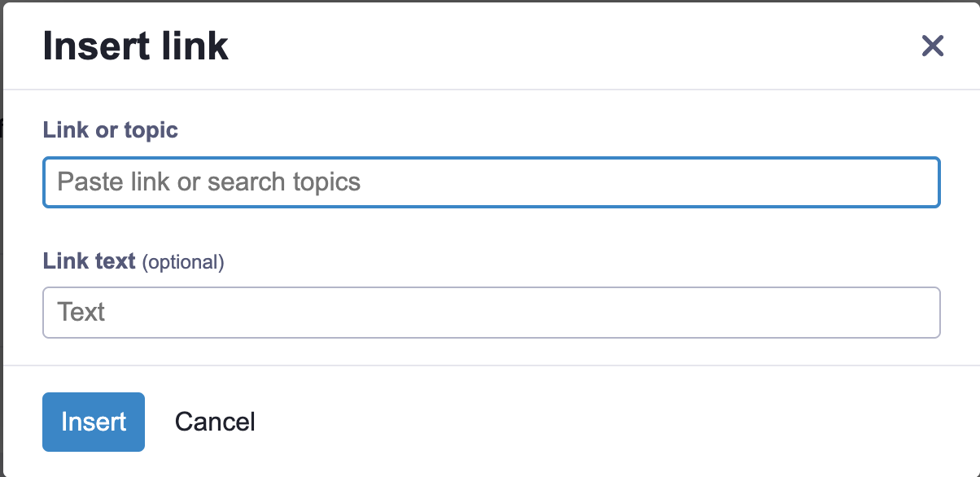Click the Paste link or search topics box
Image resolution: width=980 pixels, height=477 pixels.
coord(491,182)
